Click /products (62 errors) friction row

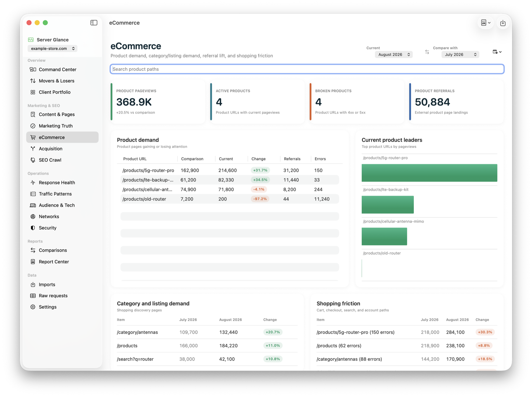pyautogui.click(x=407, y=346)
